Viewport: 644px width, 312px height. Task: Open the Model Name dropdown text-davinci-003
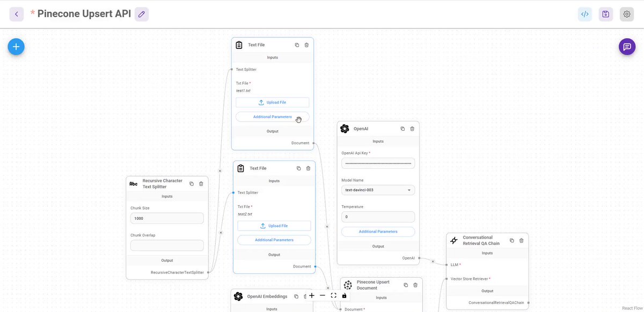378,190
